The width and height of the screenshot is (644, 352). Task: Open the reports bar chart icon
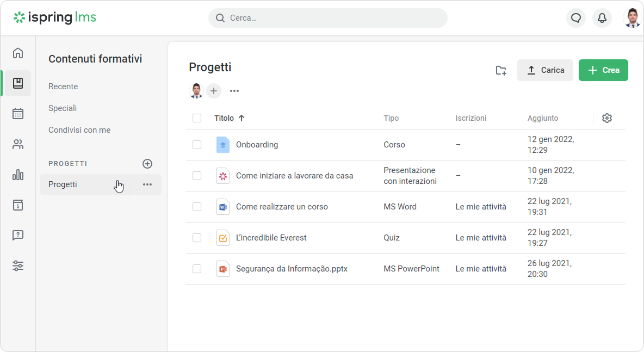(x=18, y=175)
